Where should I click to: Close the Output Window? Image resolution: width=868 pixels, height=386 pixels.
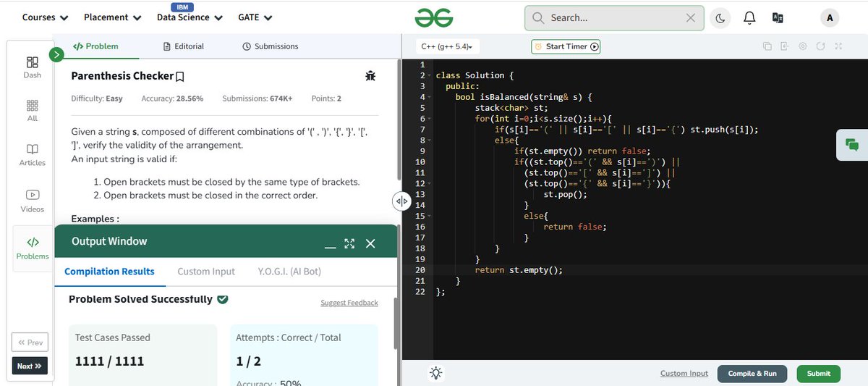pyautogui.click(x=370, y=243)
